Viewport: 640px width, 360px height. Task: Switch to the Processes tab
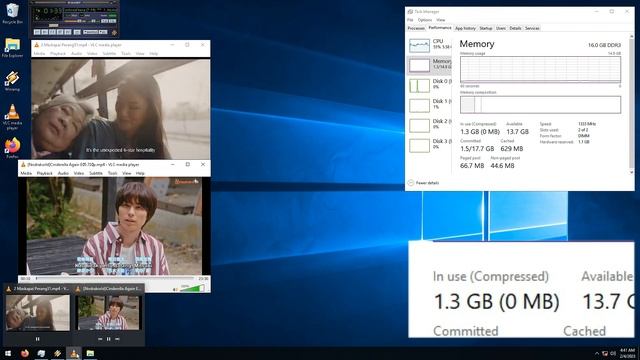pos(416,28)
